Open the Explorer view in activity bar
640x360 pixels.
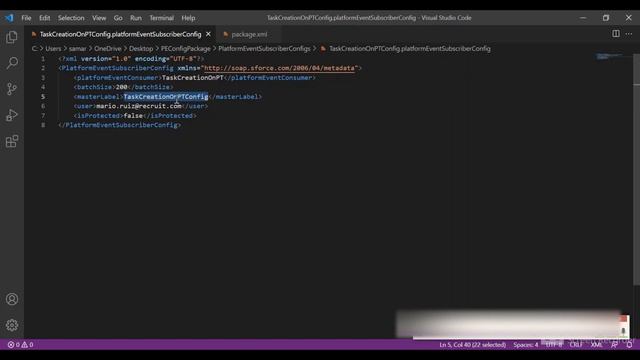pyautogui.click(x=12, y=37)
